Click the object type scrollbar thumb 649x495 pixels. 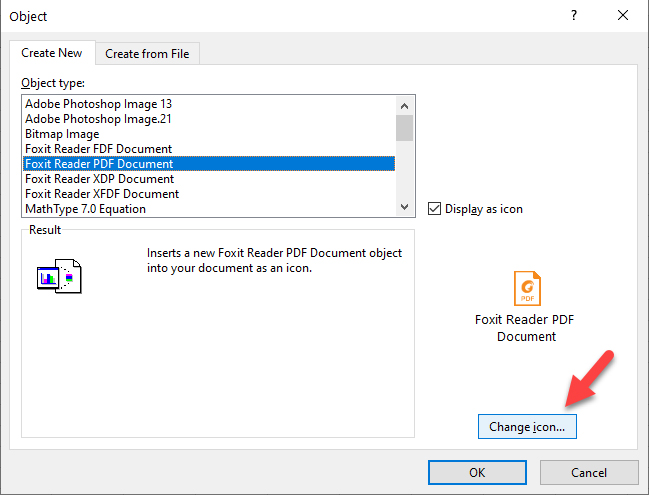click(x=404, y=128)
